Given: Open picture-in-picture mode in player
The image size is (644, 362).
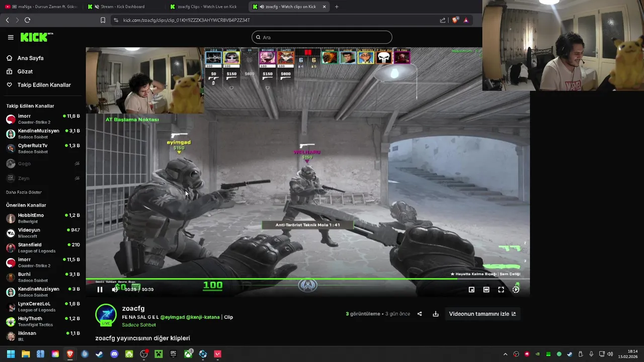Looking at the screenshot, I should coord(471,290).
